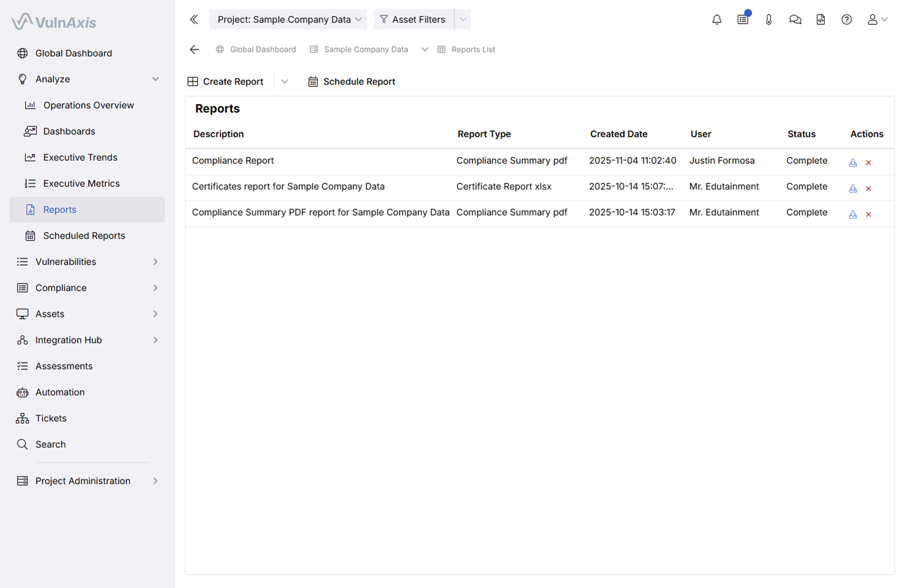Image resolution: width=900 pixels, height=588 pixels.
Task: Click the help question mark icon
Action: pyautogui.click(x=846, y=20)
